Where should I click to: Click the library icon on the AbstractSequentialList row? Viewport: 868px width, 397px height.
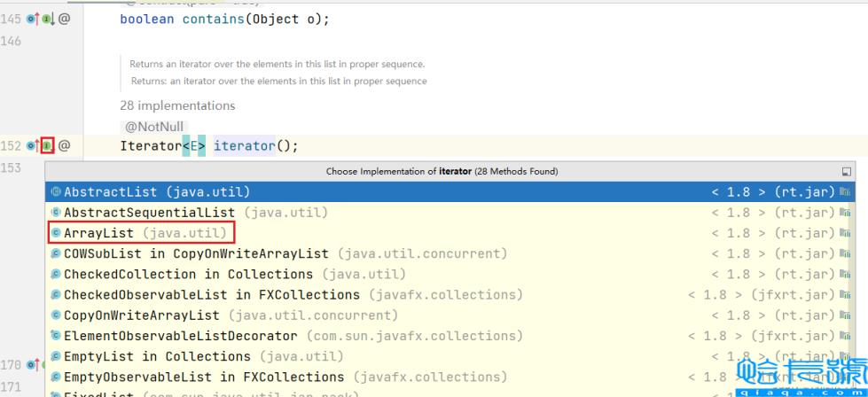(845, 213)
